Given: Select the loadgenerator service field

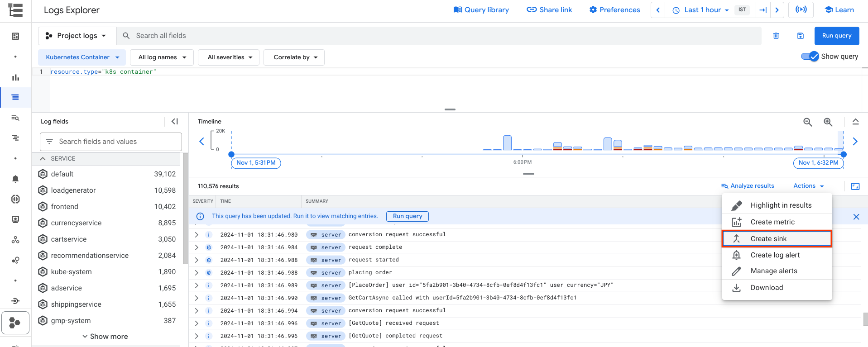Looking at the screenshot, I should point(107,190).
